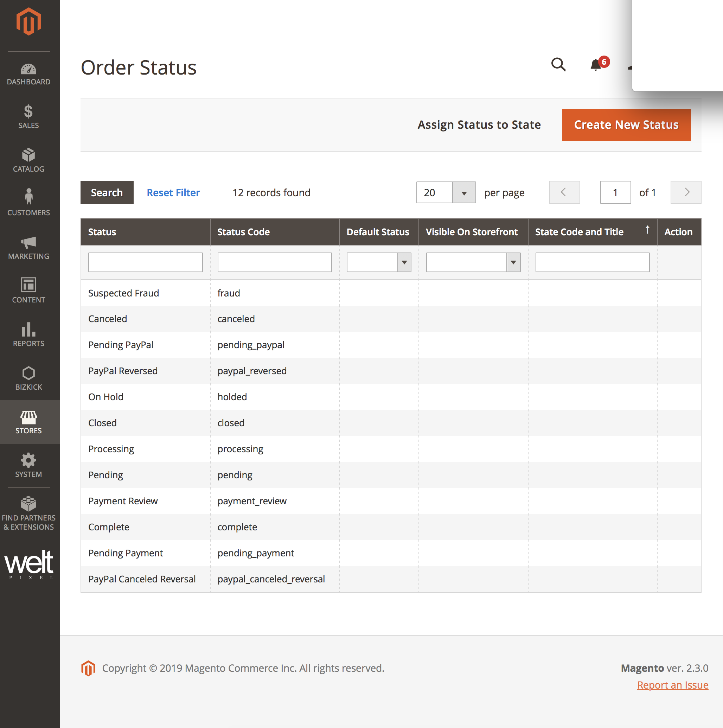Open the Visible On Storefront filter dropdown
The height and width of the screenshot is (728, 723).
(513, 262)
